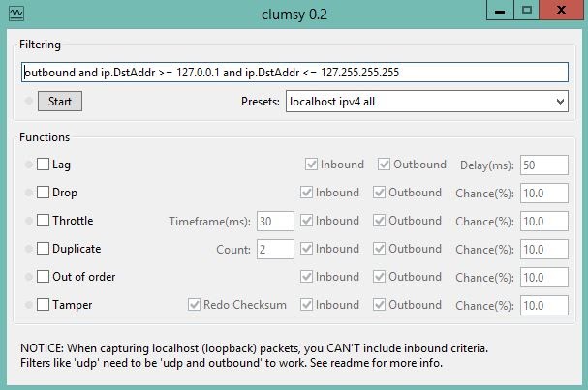This screenshot has height=390, width=588.
Task: Toggle Out of order Inbound checkbox
Action: point(306,277)
